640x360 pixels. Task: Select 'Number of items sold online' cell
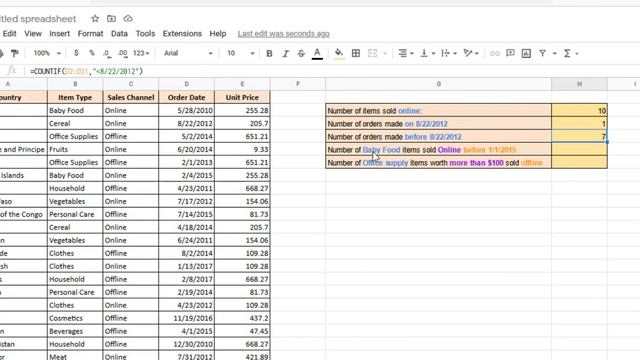pyautogui.click(x=438, y=111)
